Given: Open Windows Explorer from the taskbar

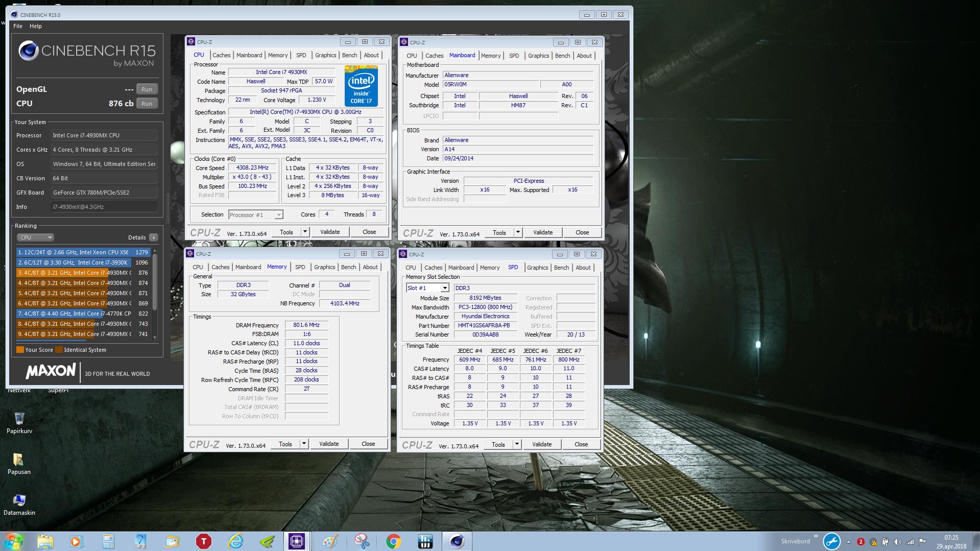Looking at the screenshot, I should (45, 541).
